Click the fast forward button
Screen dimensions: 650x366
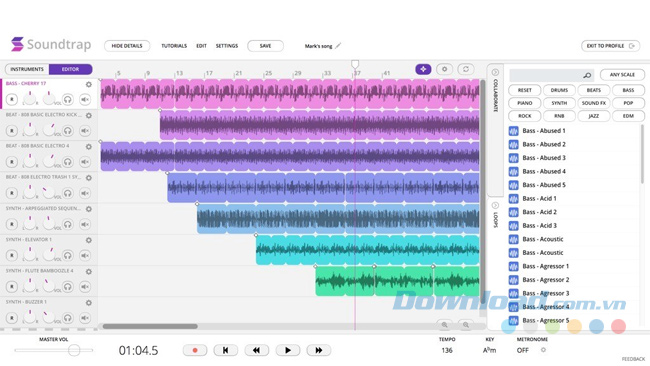[319, 350]
